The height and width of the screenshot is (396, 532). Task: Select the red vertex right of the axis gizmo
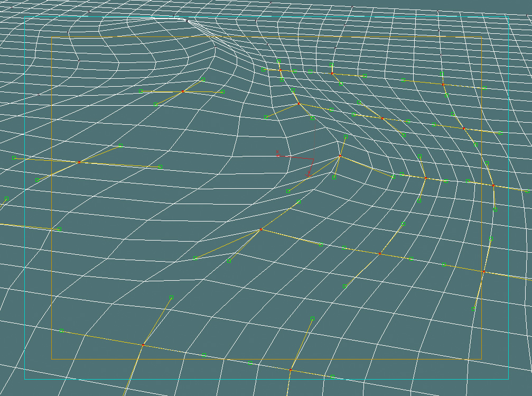[340, 156]
